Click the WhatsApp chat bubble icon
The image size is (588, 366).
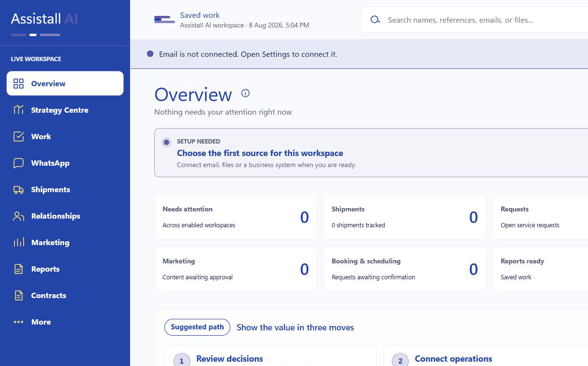tap(18, 163)
